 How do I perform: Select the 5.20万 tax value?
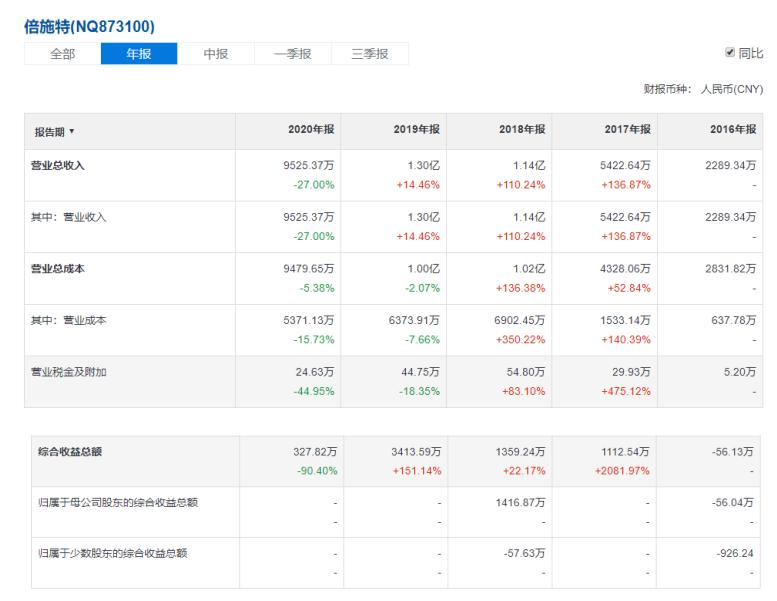[740, 372]
